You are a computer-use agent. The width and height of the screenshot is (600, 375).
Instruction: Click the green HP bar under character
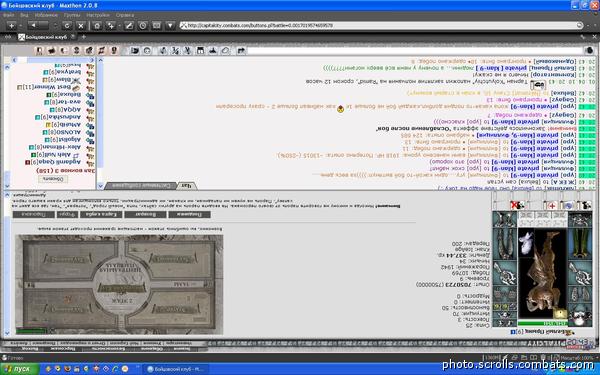(542, 324)
